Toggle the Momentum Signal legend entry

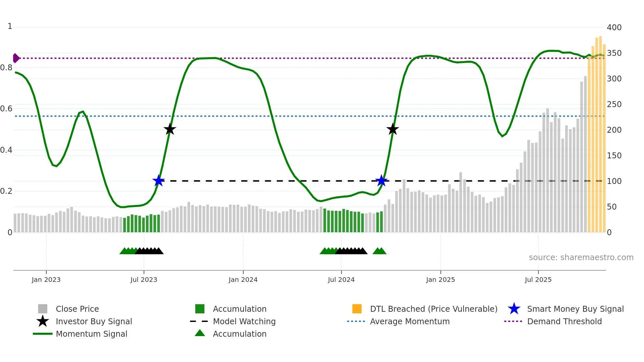[x=91, y=334]
